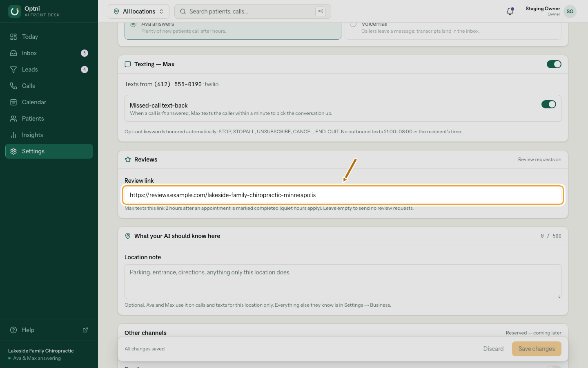Screen dimensions: 588x368
Task: Click the search magnifier icon
Action: point(183,11)
